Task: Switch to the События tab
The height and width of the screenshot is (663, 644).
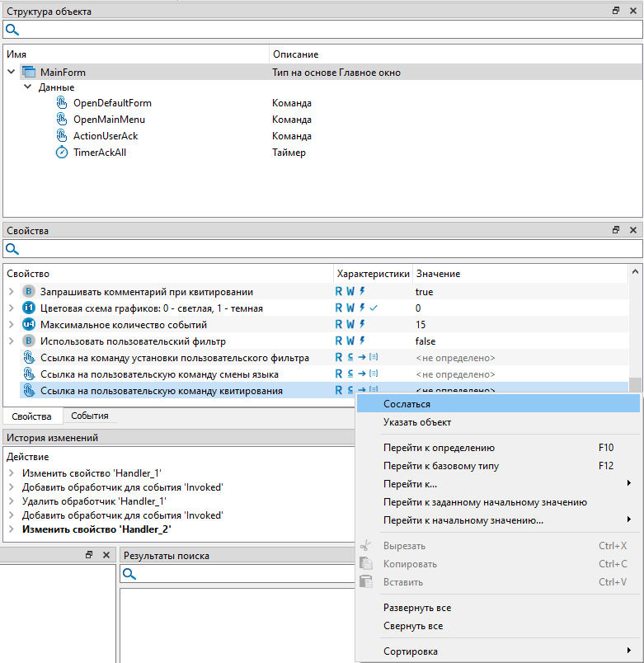Action: coord(89,416)
